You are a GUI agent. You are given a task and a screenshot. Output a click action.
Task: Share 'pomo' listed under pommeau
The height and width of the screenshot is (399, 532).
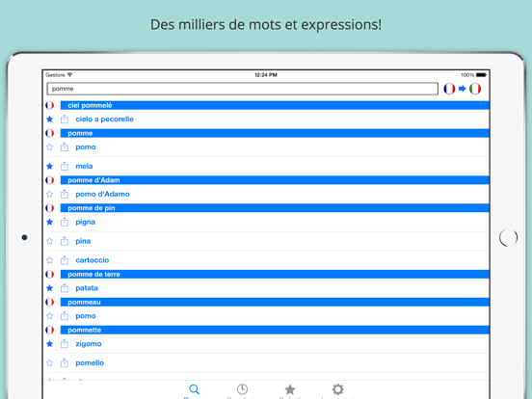[x=65, y=316]
